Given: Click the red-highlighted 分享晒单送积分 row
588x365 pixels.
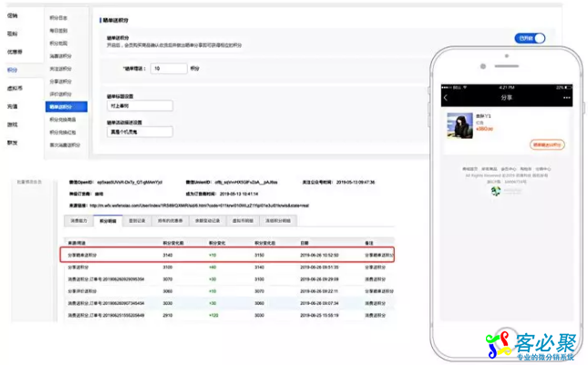Looking at the screenshot, I should 227,255.
